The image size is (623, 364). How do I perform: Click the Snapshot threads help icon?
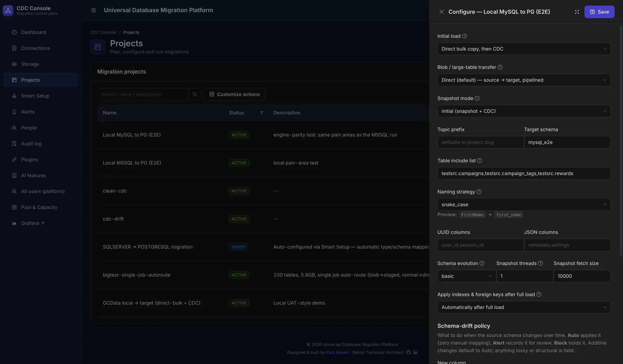tap(540, 263)
